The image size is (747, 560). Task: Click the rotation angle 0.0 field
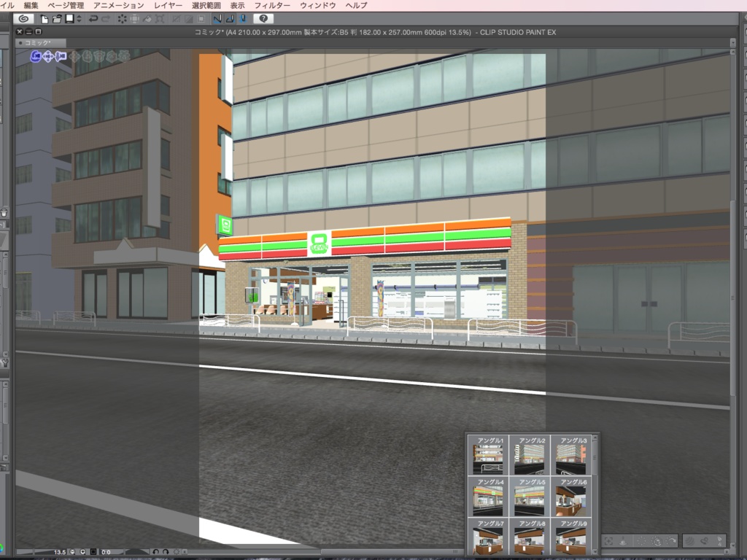(x=106, y=552)
